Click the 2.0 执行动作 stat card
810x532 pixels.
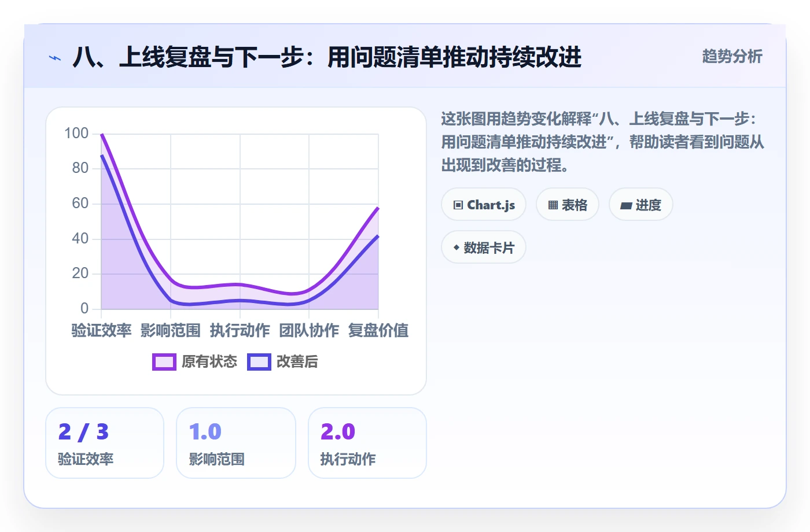367,443
